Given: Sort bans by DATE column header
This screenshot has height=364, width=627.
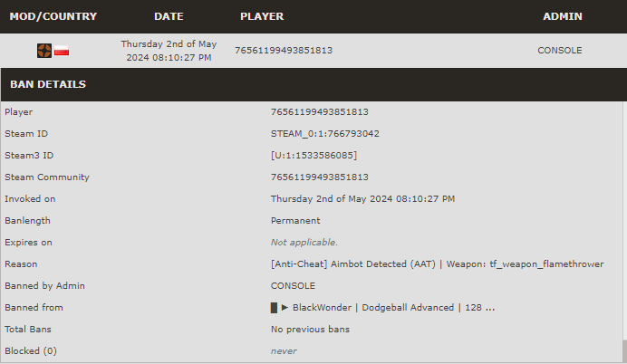Looking at the screenshot, I should tap(169, 16).
